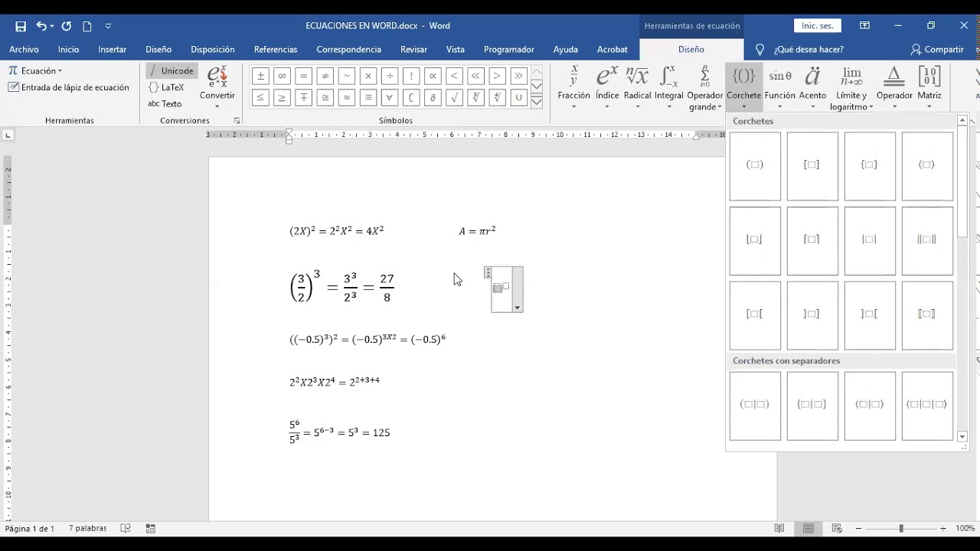Choose angle brackets with two separators template
This screenshot has width=980, height=551.
click(927, 406)
